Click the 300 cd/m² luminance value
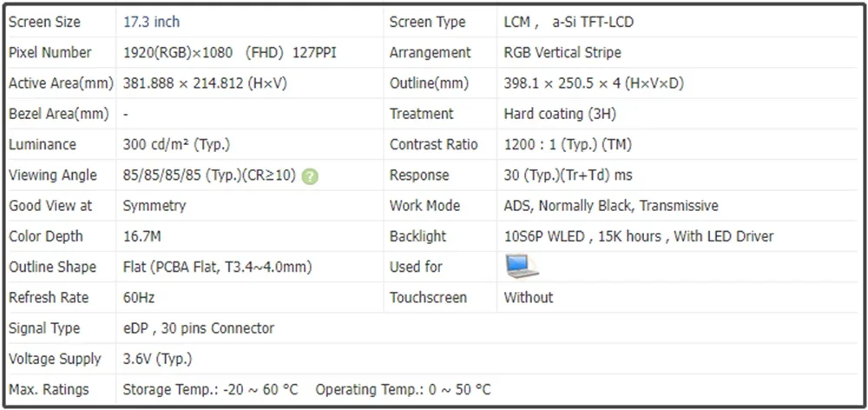Screen dimensions: 868x410 coord(176,144)
